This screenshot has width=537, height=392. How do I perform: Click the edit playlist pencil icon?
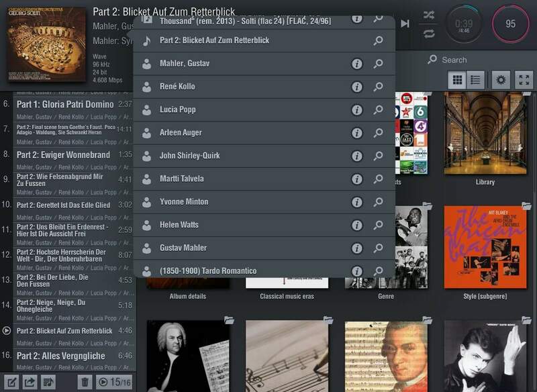(x=12, y=382)
